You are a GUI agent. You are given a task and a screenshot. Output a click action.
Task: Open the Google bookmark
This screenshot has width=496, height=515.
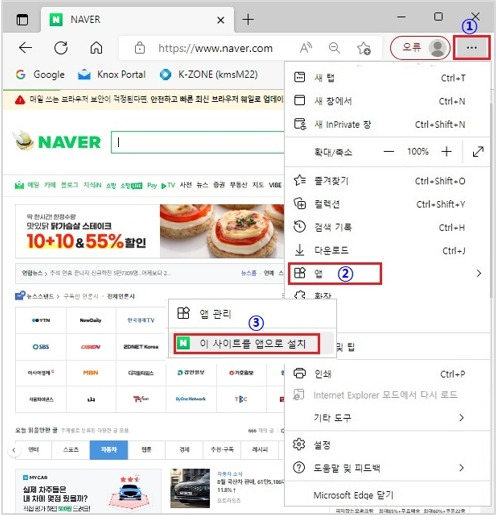[x=40, y=74]
